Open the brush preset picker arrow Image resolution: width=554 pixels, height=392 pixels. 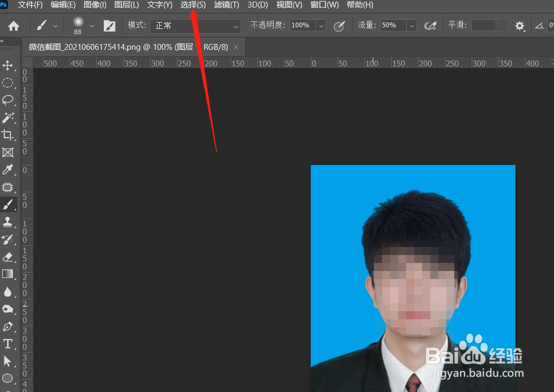(92, 26)
